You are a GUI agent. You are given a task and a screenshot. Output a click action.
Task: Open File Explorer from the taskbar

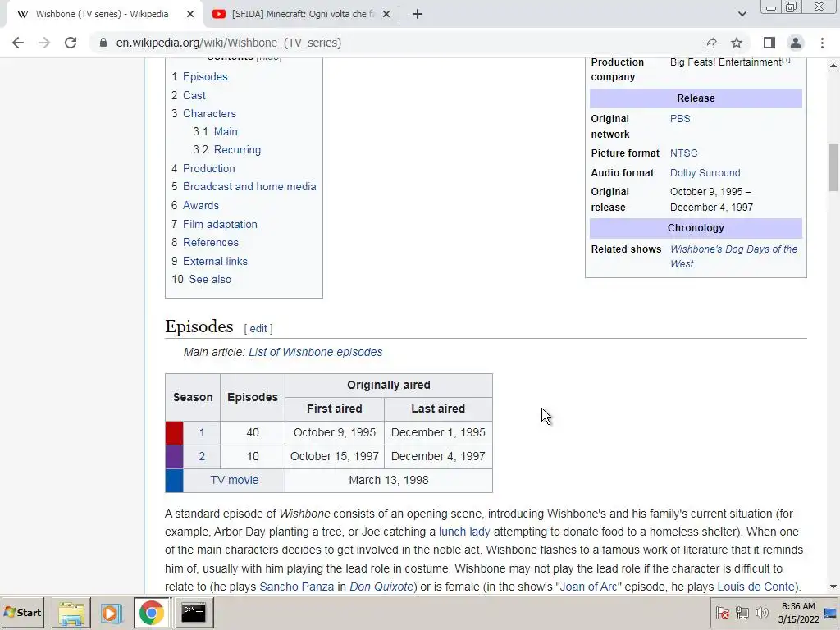pos(71,612)
